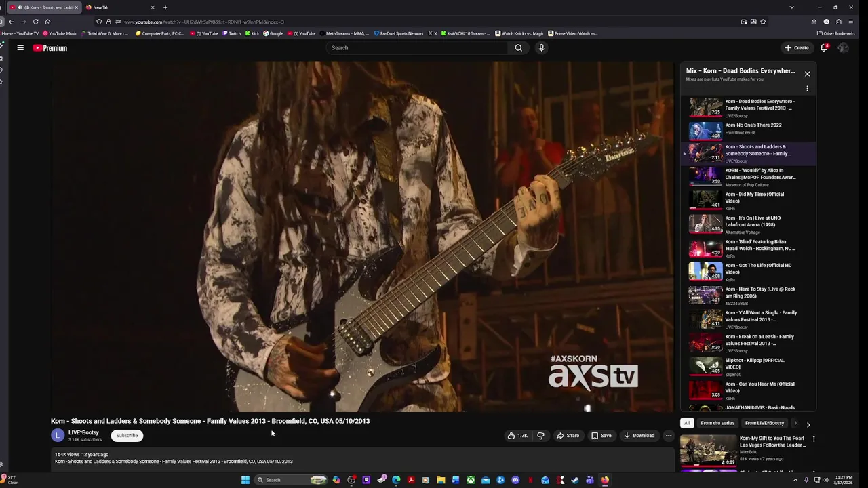Play KORN - "Would?" by Alice in Chains
The height and width of the screenshot is (488, 868).
pos(749,177)
